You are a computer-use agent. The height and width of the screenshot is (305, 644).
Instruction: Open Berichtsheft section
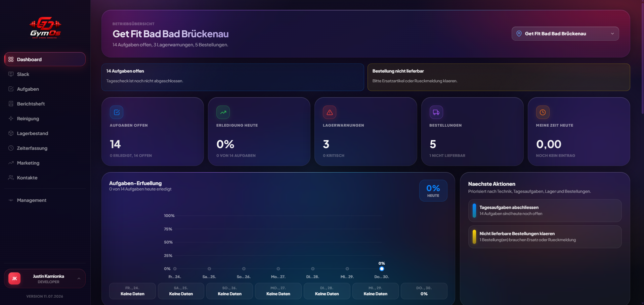click(45, 104)
